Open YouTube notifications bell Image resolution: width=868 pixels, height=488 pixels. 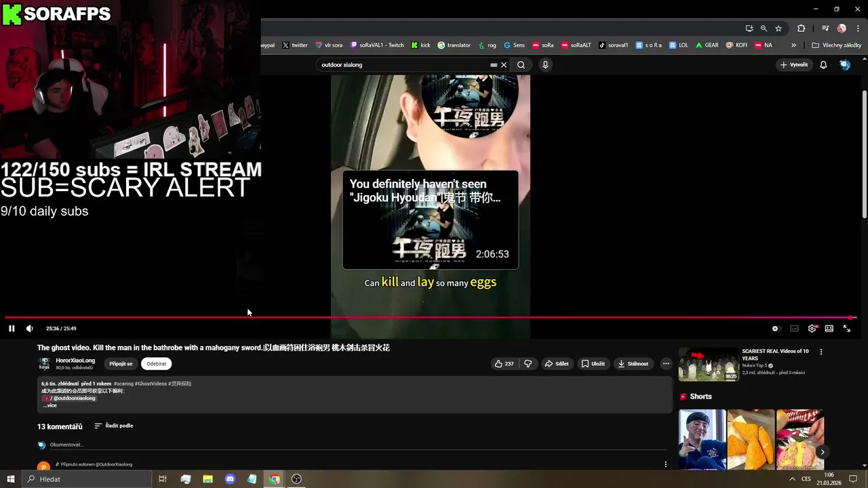pos(823,65)
